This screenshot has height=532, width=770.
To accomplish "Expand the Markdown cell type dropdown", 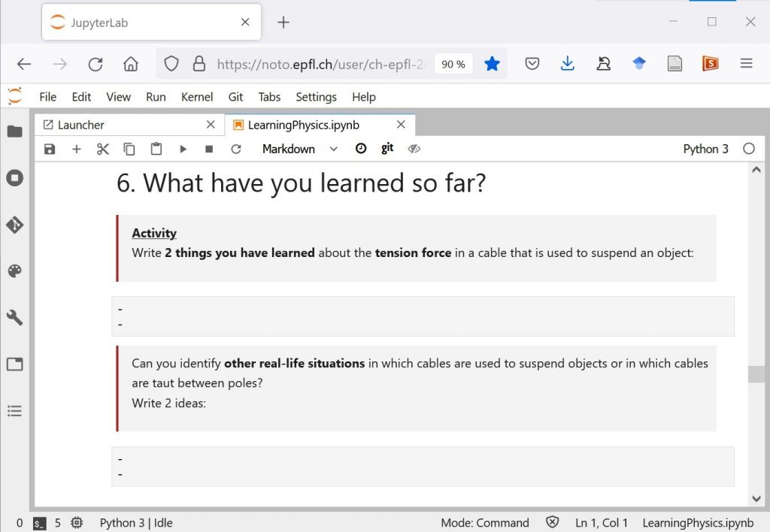I will [299, 149].
